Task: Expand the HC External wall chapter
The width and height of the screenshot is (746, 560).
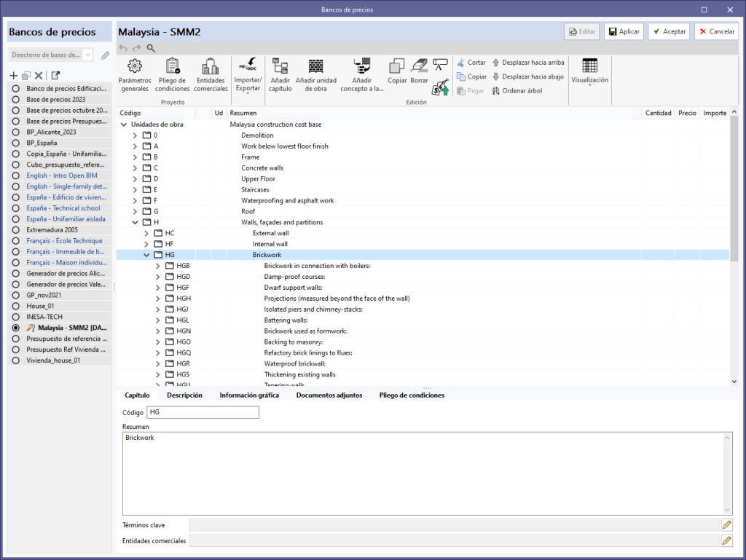Action: pos(146,233)
